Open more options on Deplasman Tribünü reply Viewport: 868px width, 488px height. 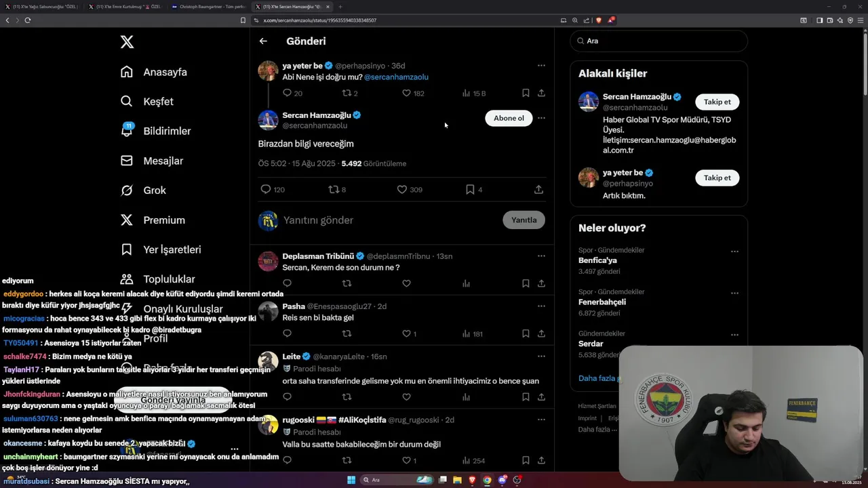click(541, 256)
